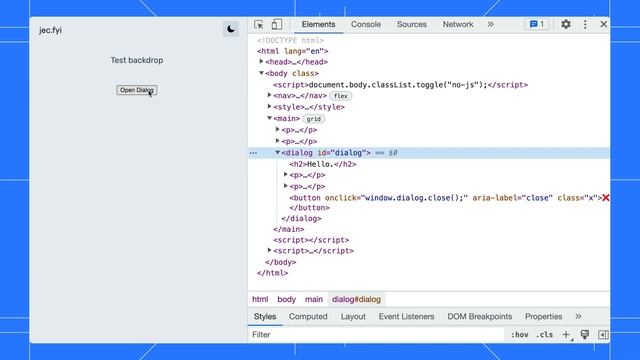Open the Layout pane tab
Image resolution: width=640 pixels, height=360 pixels.
(353, 317)
